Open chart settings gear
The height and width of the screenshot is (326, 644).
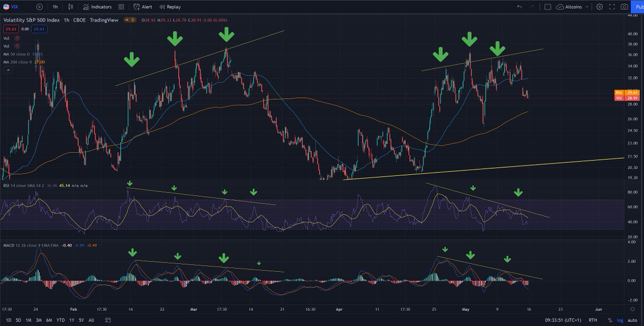pyautogui.click(x=599, y=7)
